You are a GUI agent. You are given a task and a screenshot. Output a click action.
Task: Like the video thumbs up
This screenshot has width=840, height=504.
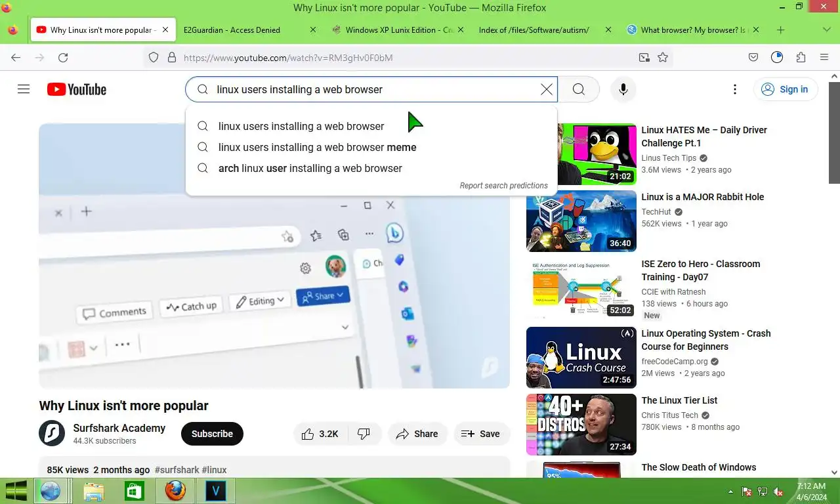point(320,434)
